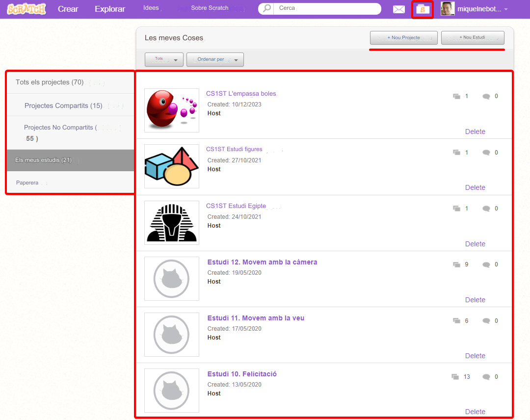Click the + Nou Estudi button

472,38
